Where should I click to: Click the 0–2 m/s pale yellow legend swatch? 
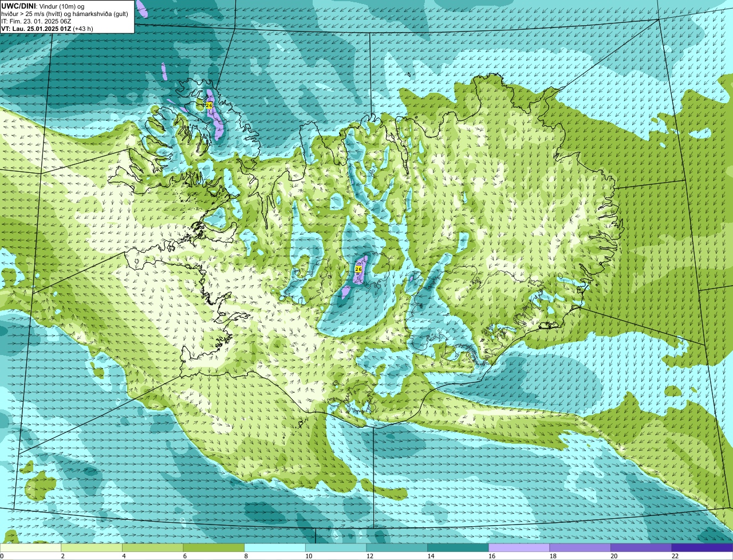click(31, 547)
